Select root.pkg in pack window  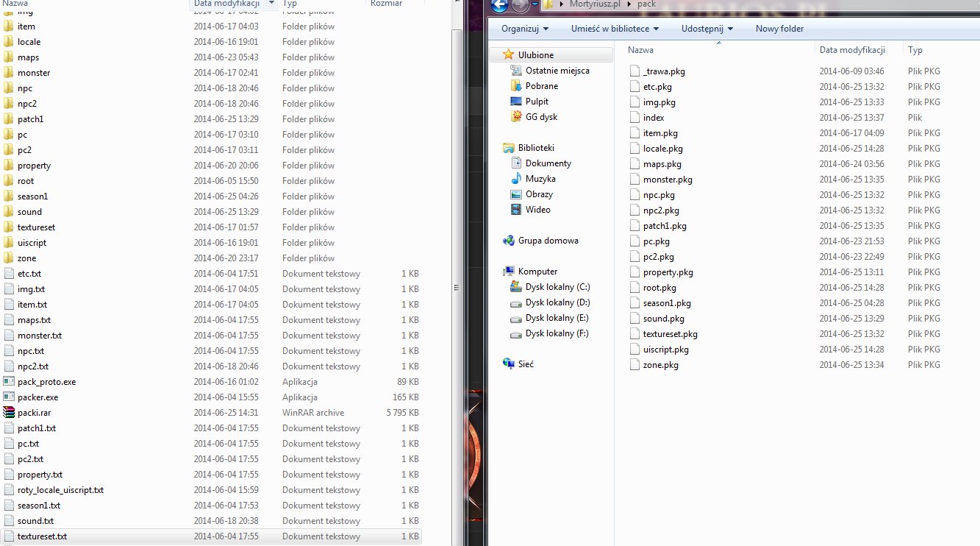pos(659,288)
